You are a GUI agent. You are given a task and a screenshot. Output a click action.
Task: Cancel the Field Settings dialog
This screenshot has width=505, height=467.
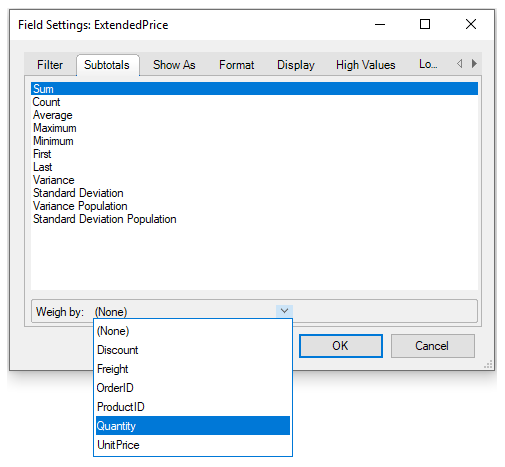point(433,346)
